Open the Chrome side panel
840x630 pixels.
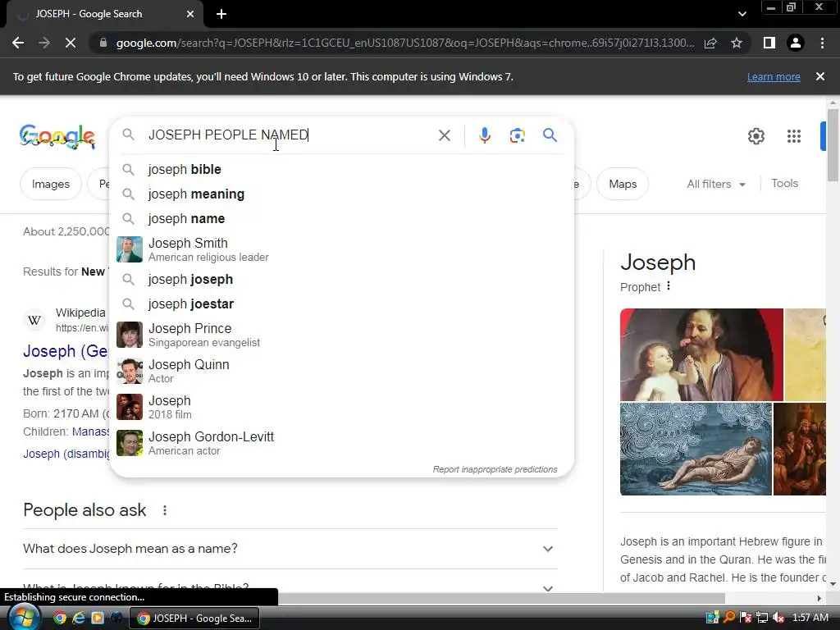click(769, 43)
